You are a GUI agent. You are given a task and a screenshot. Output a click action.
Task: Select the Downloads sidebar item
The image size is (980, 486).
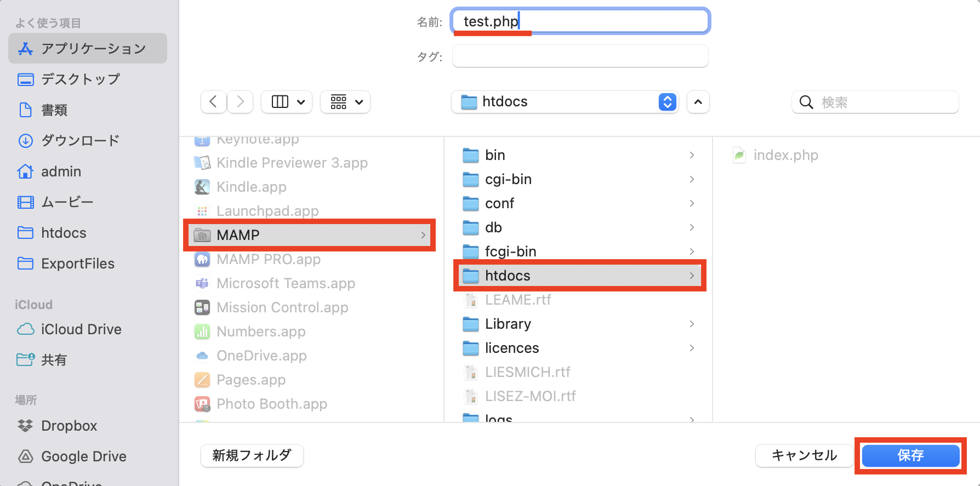[88, 141]
